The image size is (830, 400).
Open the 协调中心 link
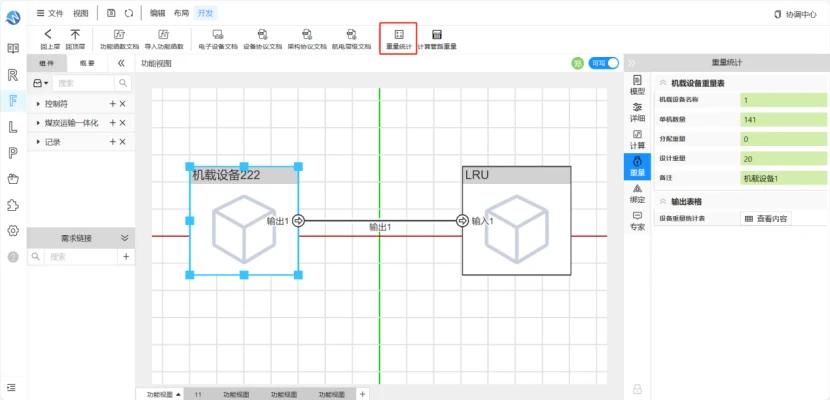[x=795, y=14]
